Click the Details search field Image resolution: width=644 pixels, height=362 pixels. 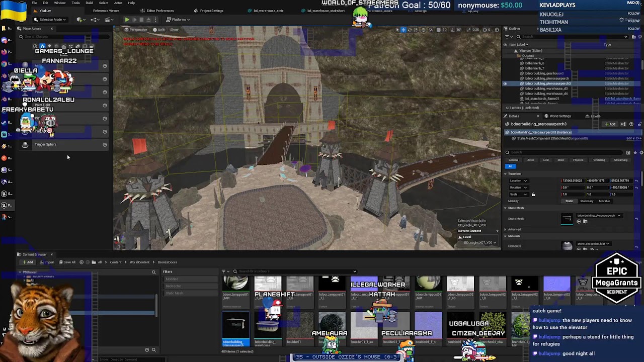coord(565,152)
